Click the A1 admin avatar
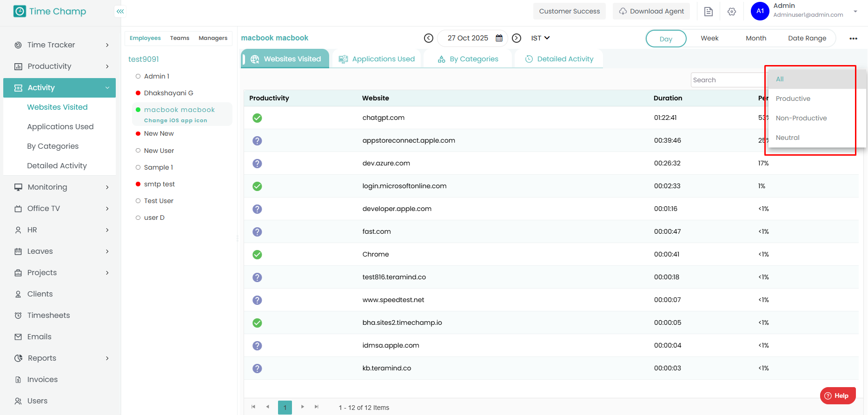The image size is (868, 415). click(760, 11)
